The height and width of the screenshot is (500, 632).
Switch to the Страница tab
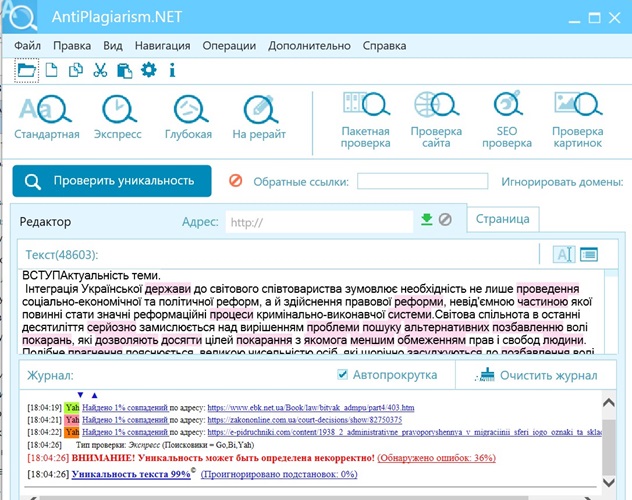pos(503,219)
